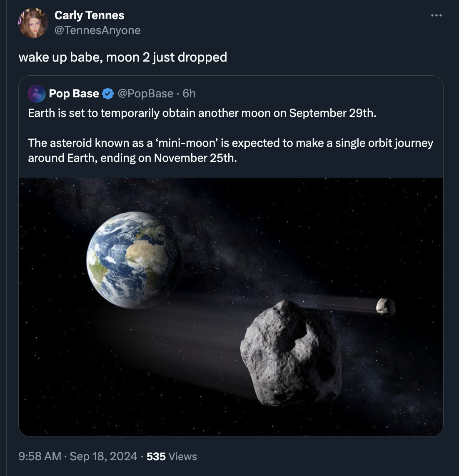Click the 6h timestamp on quoted tweet
The image size is (459, 476).
pyautogui.click(x=188, y=93)
